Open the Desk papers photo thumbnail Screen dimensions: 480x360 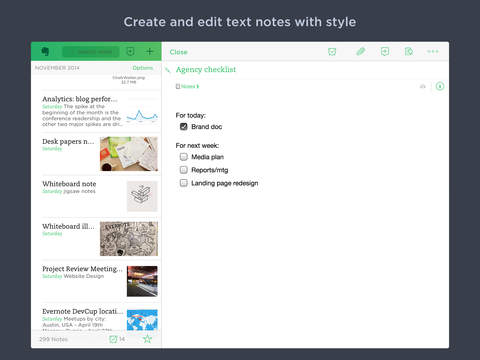point(129,154)
